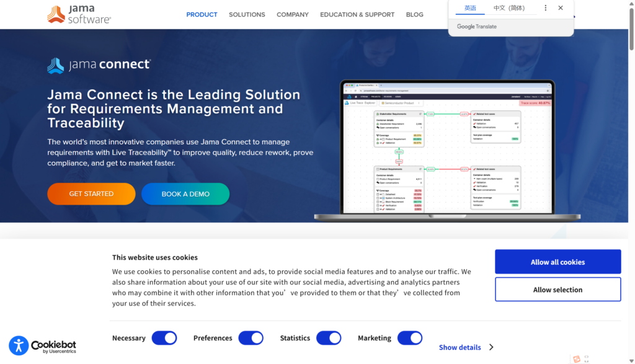Open the EDUCATION & SUPPORT menu
The image size is (635, 364).
tap(357, 14)
